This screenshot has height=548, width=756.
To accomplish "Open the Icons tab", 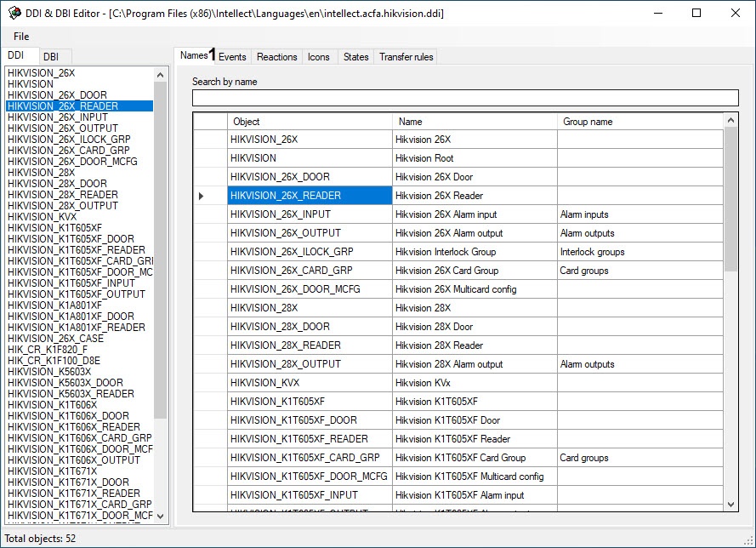I will point(319,57).
